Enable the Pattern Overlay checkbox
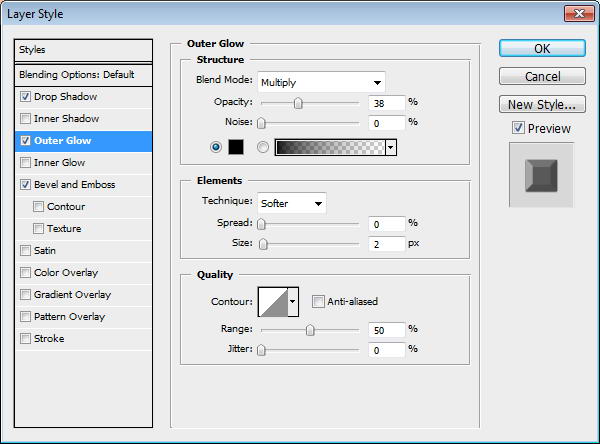Screen dimensions: 600x444 (x=25, y=317)
